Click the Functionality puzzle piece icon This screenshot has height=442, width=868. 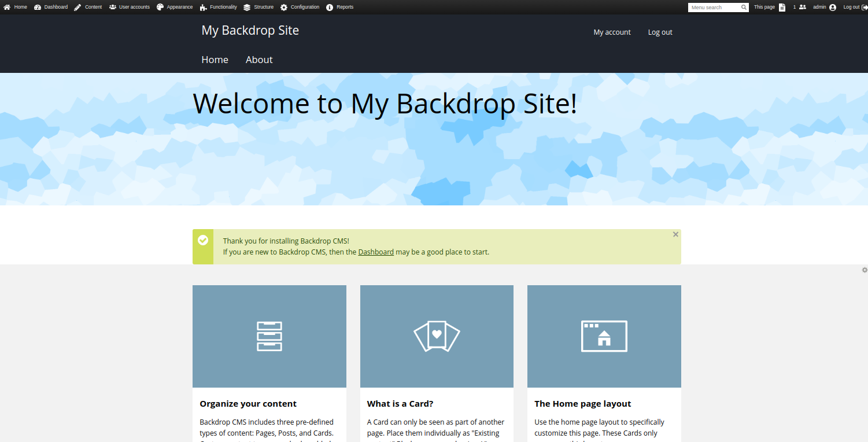pyautogui.click(x=204, y=8)
